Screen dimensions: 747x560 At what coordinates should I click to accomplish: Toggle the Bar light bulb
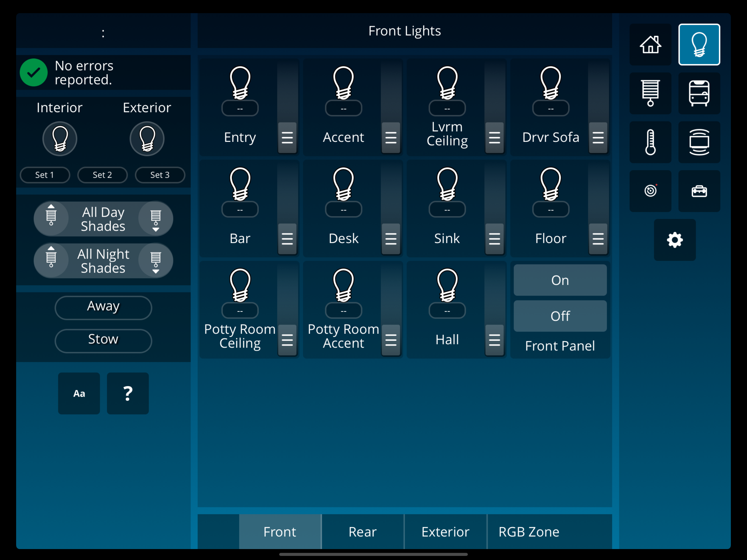tap(240, 184)
